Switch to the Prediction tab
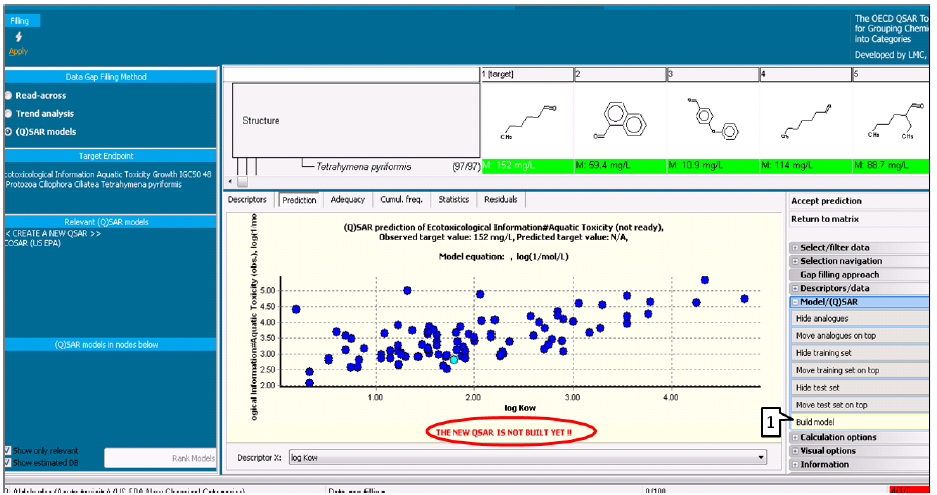 point(299,200)
